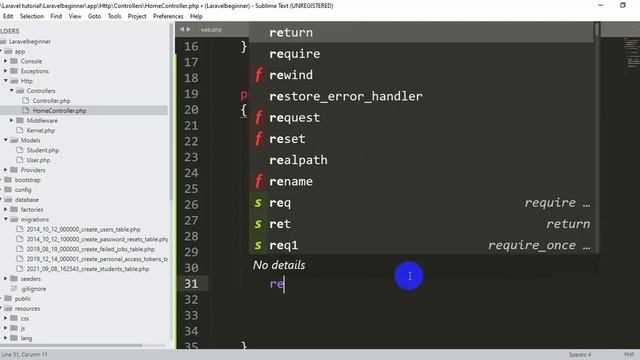Expand the Exceptions folder
The height and width of the screenshot is (360, 640).
[x=6, y=71]
